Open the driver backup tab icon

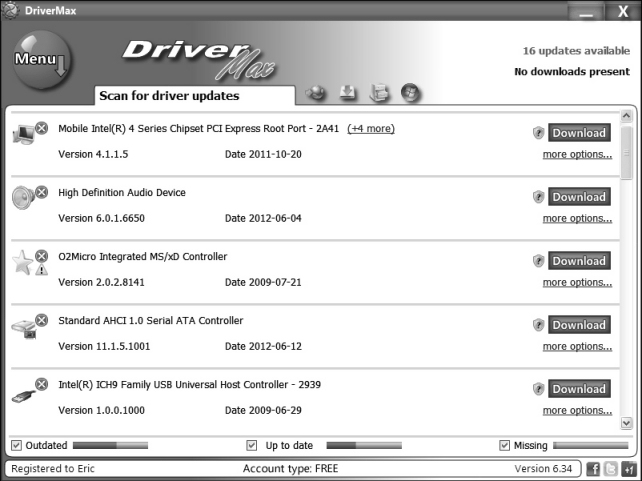click(379, 93)
